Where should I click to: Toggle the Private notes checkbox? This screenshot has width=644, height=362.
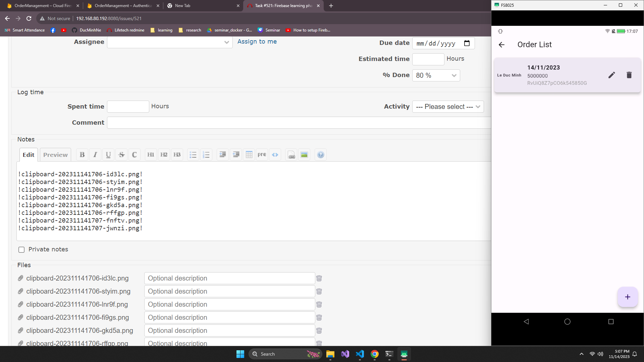pyautogui.click(x=21, y=249)
